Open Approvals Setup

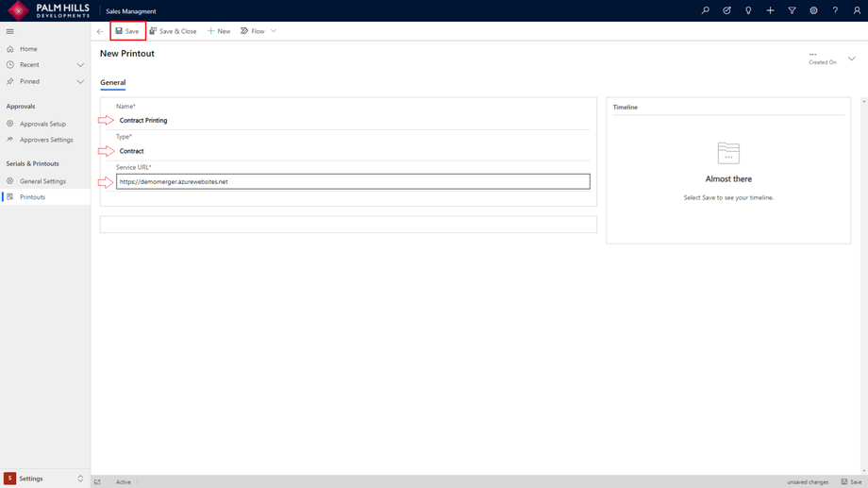tap(42, 124)
